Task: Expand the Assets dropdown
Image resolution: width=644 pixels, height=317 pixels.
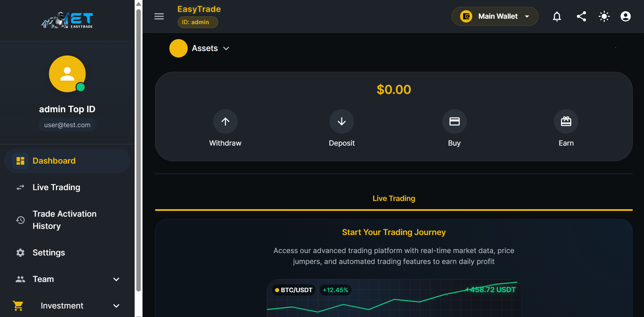Action: click(226, 48)
